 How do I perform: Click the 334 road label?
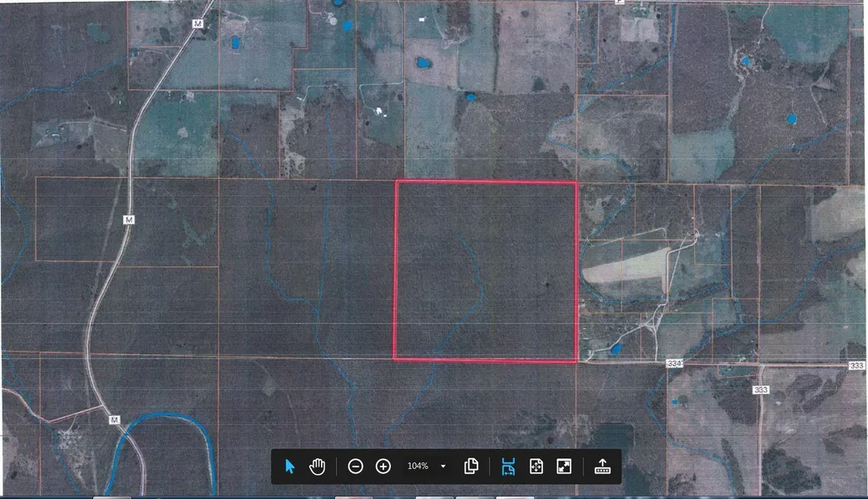click(673, 363)
